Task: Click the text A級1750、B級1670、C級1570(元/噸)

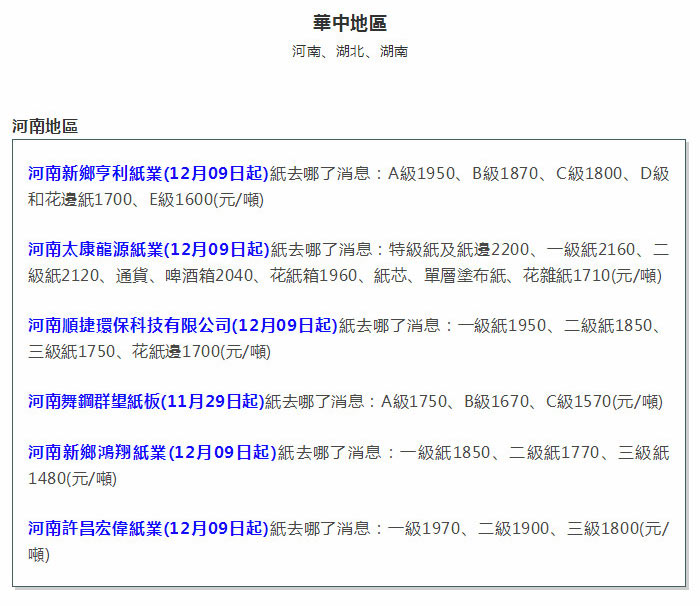Action: 521,401
